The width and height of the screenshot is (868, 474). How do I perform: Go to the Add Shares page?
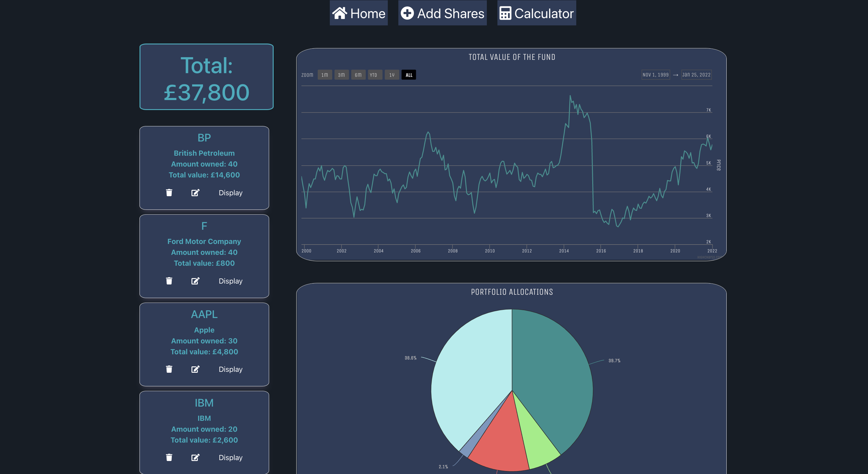442,13
